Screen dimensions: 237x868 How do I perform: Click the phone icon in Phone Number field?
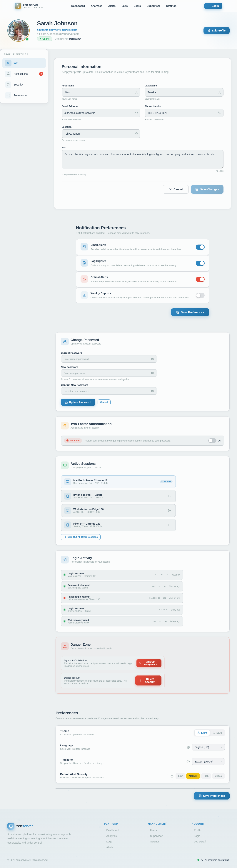(219, 113)
